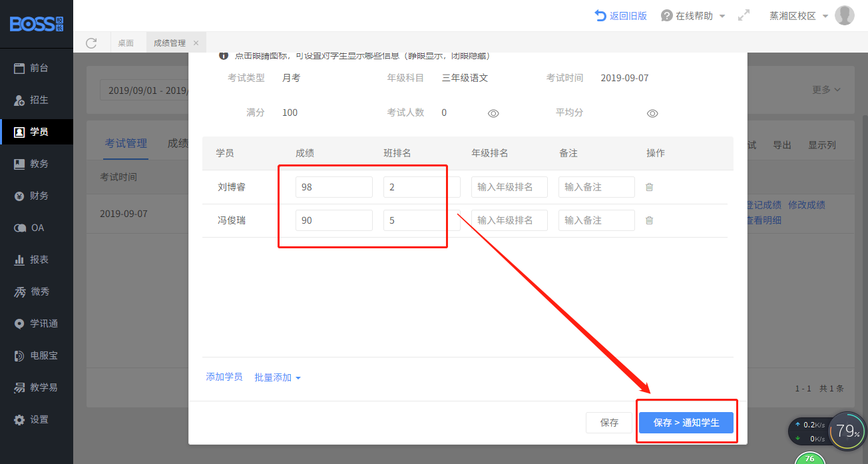The height and width of the screenshot is (464, 868).
Task: Close the 成绩管理 tab
Action: click(196, 43)
